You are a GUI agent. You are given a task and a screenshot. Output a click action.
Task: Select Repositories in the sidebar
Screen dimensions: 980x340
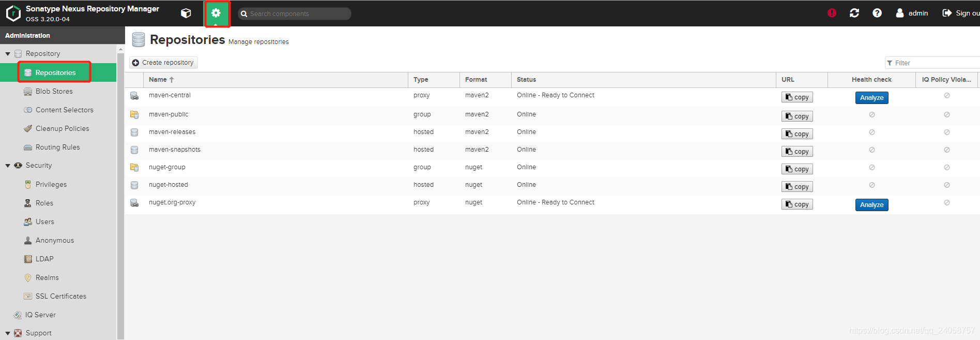point(58,72)
